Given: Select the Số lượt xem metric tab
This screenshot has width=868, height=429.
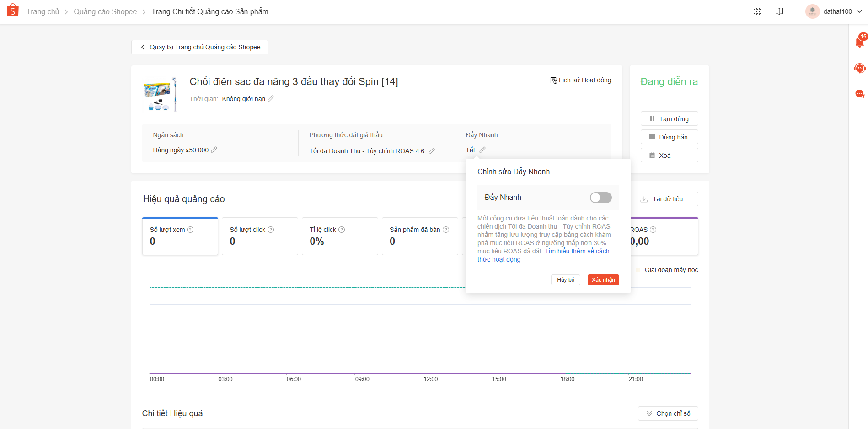Looking at the screenshot, I should coord(180,236).
